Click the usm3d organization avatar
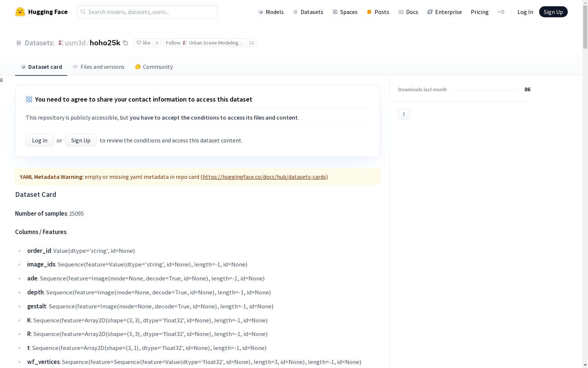Viewport: 588px width, 368px height. pos(61,43)
